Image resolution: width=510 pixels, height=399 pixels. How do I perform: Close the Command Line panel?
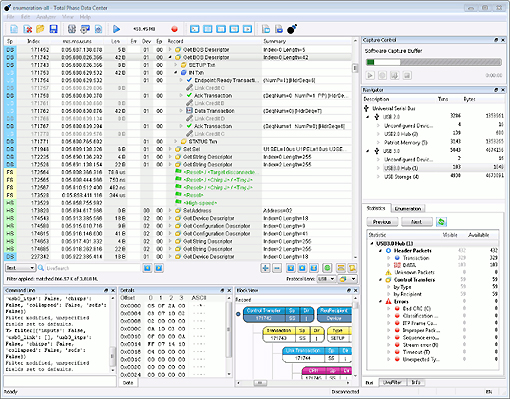pyautogui.click(x=113, y=290)
